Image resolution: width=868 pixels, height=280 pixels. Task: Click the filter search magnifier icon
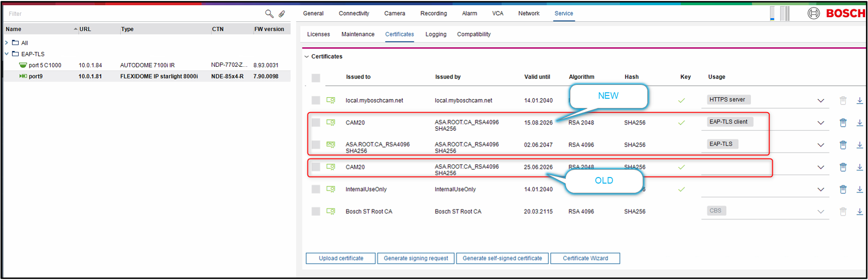point(269,14)
